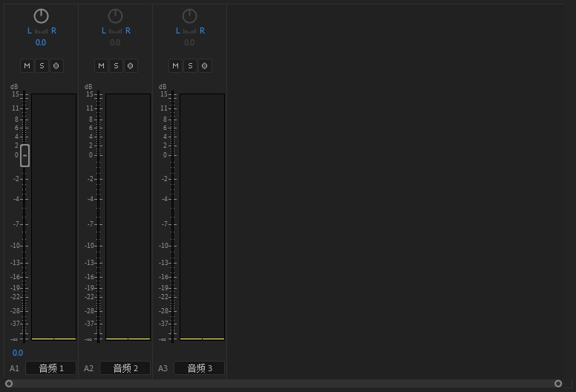Click A2 pan value 0.0 below the knob
The height and width of the screenshot is (392, 576).
(x=115, y=42)
